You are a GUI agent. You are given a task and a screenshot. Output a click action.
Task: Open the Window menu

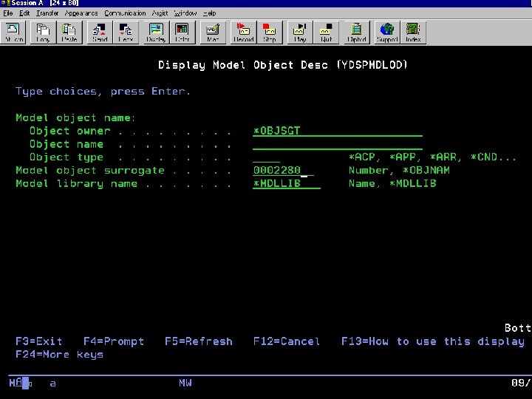185,13
